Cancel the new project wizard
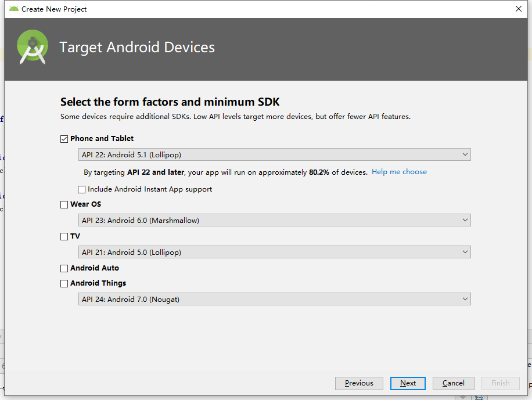The height and width of the screenshot is (400, 532). point(453,383)
